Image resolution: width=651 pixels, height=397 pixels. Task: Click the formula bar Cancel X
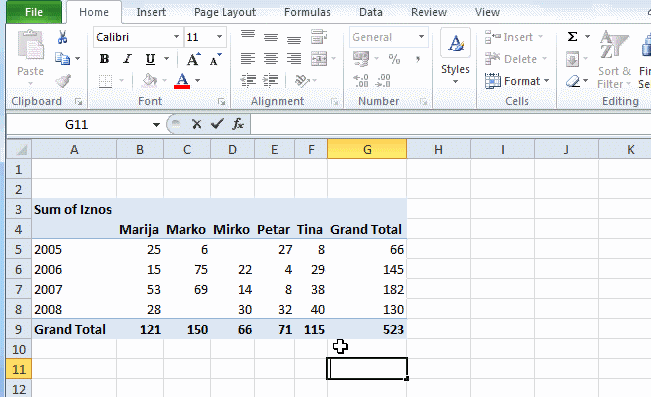(x=196, y=124)
